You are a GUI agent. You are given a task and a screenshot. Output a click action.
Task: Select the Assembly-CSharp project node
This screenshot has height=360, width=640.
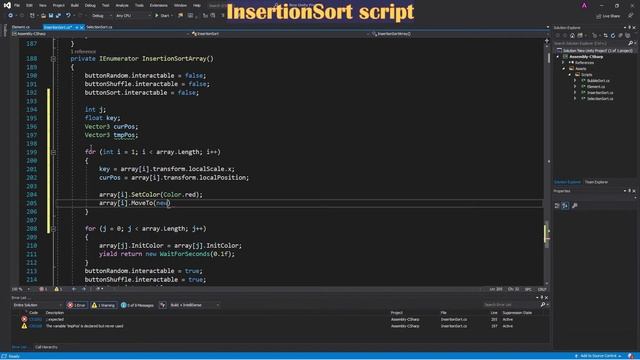(x=586, y=57)
